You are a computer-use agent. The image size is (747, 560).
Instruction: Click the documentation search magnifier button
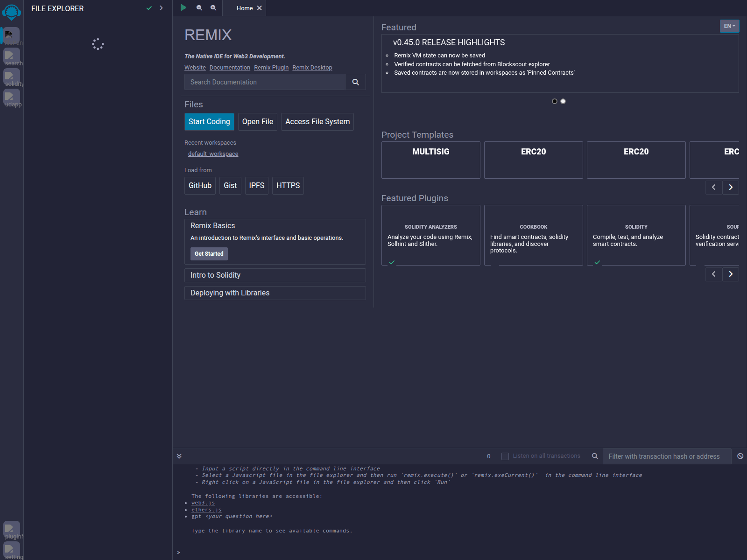tap(355, 82)
